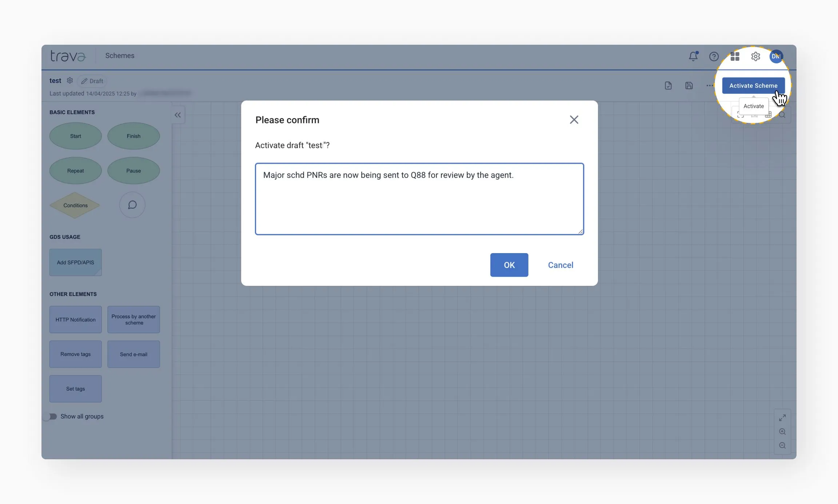Select the comment bubble element
The height and width of the screenshot is (504, 838).
click(132, 205)
